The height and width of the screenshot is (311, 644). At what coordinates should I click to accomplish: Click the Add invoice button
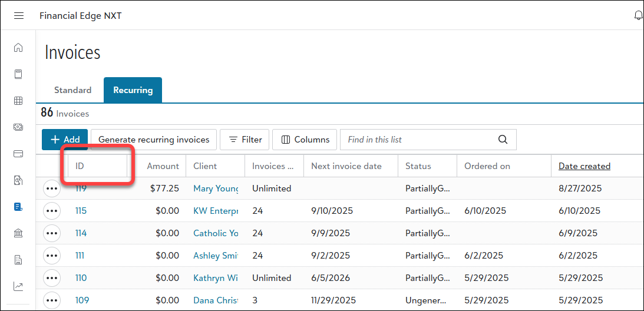pyautogui.click(x=65, y=140)
